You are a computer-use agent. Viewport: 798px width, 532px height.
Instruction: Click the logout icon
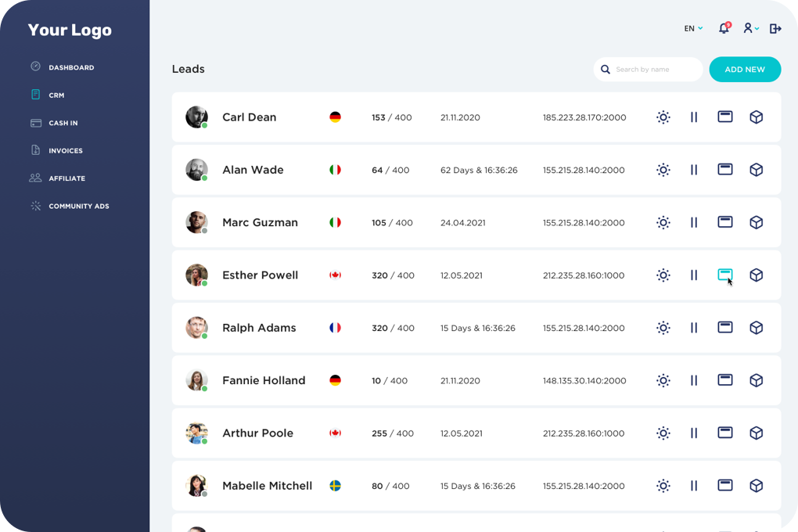point(775,28)
